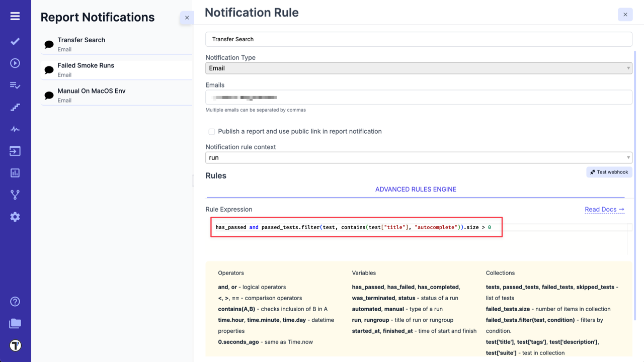This screenshot has width=644, height=362.
Task: Open the hamburger navigation menu
Action: (15, 15)
